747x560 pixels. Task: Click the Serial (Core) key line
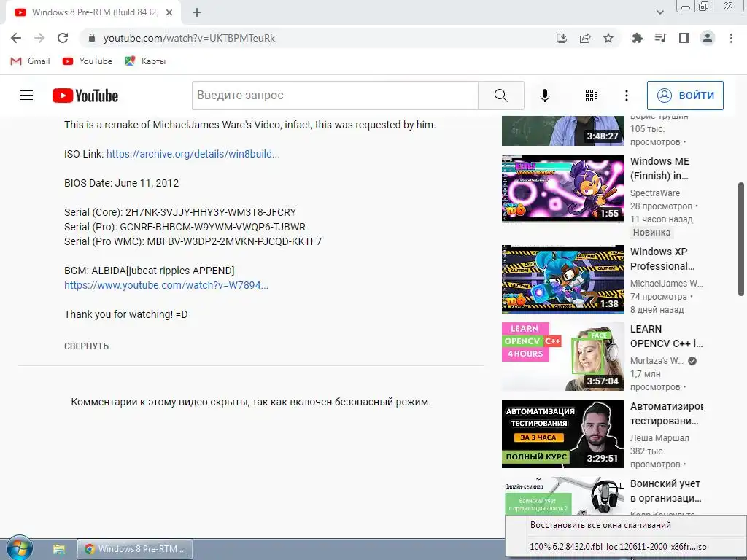(180, 212)
